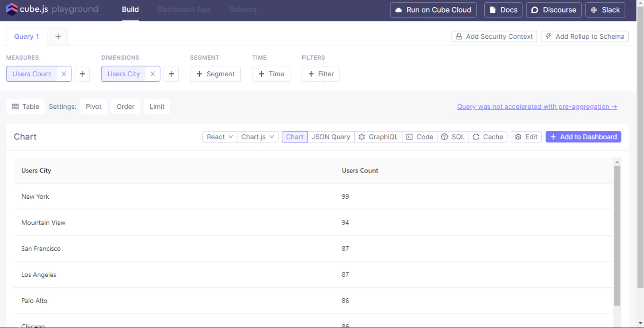Image resolution: width=644 pixels, height=328 pixels.
Task: Click Run on Cube Cloud
Action: click(433, 10)
